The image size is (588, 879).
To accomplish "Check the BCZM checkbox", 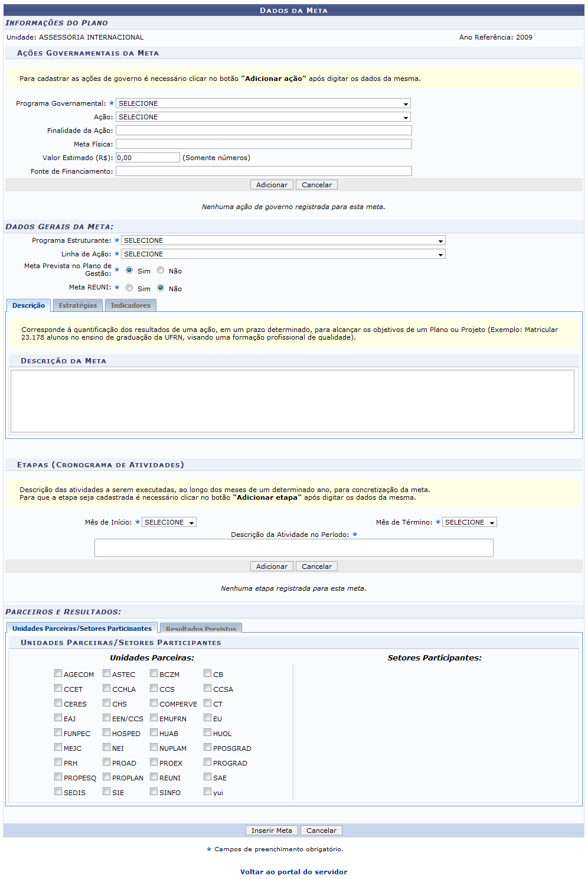I will point(153,673).
